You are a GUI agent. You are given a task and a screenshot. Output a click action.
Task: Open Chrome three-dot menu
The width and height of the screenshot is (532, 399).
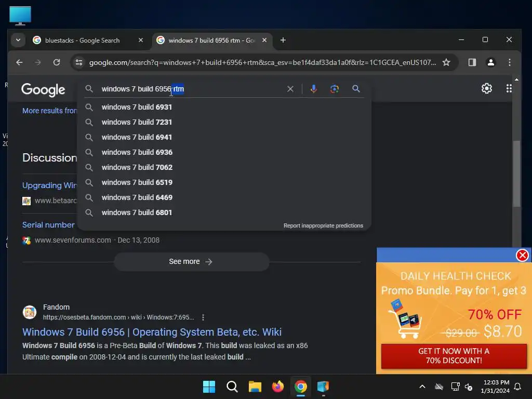pos(509,62)
